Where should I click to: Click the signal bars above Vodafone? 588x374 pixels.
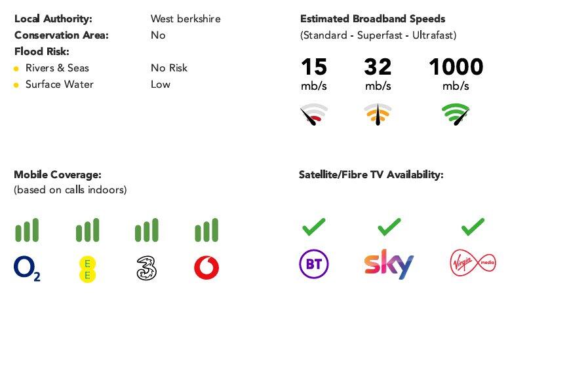(x=206, y=230)
